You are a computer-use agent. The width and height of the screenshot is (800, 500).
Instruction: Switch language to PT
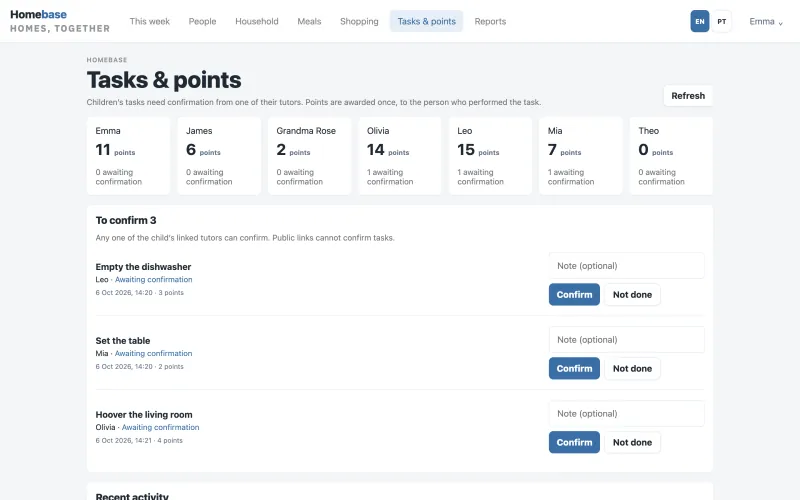721,21
